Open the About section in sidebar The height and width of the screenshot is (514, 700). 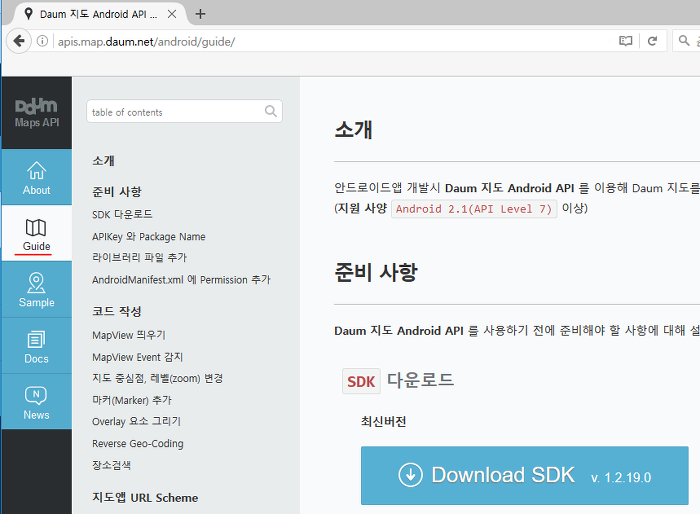37,177
